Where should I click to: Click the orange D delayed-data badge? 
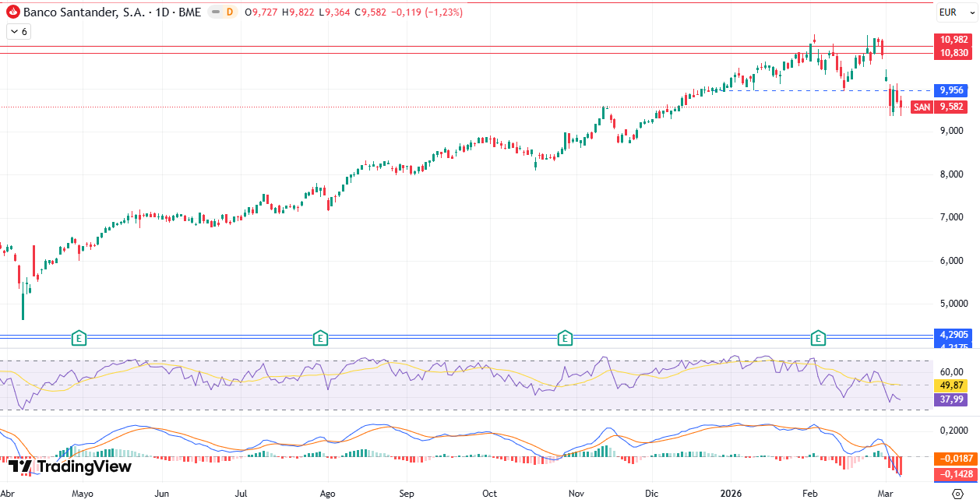(x=229, y=12)
